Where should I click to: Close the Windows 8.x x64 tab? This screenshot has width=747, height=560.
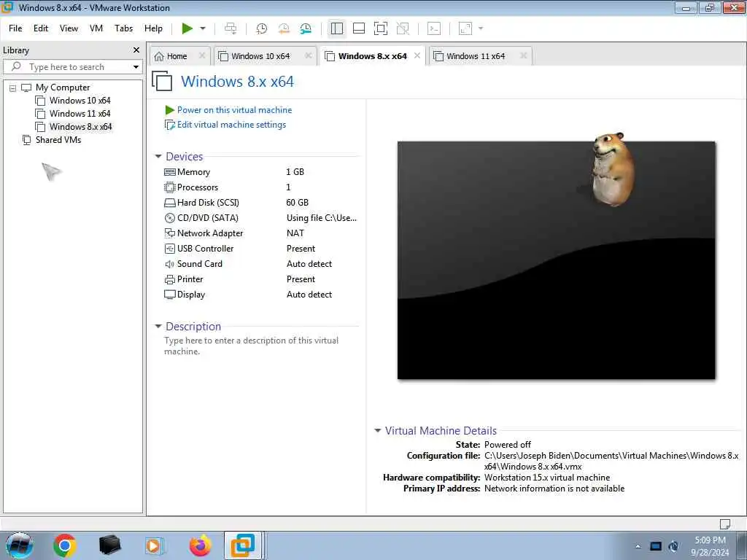coord(417,55)
